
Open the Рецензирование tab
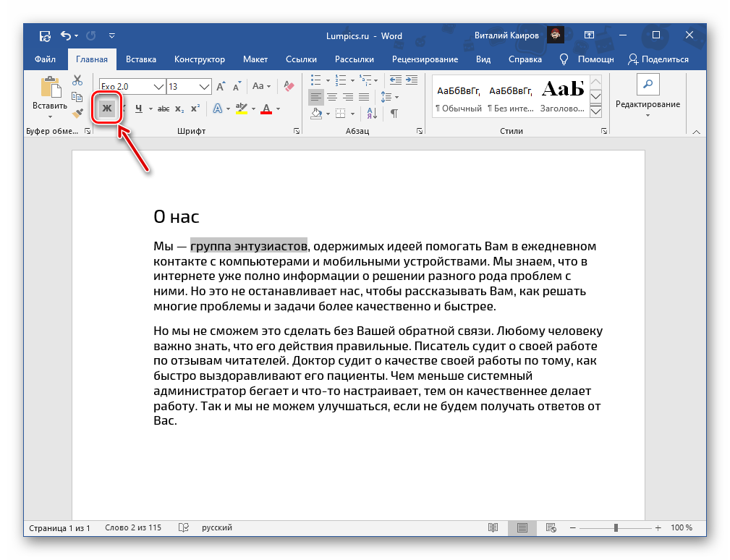[x=425, y=59]
